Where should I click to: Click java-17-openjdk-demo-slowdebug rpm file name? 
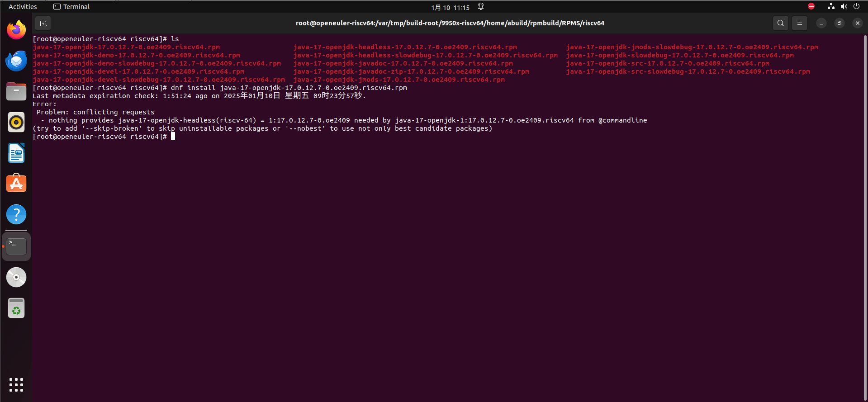click(157, 63)
